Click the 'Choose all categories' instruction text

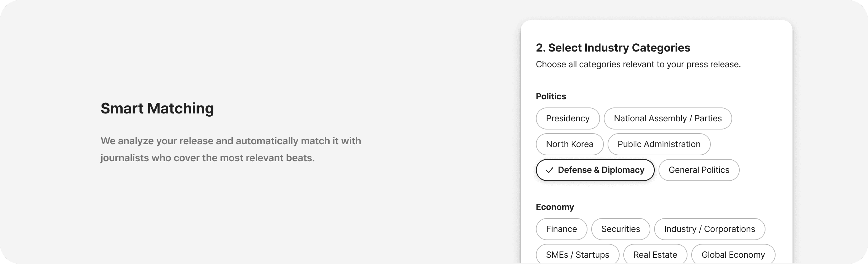pyautogui.click(x=638, y=64)
